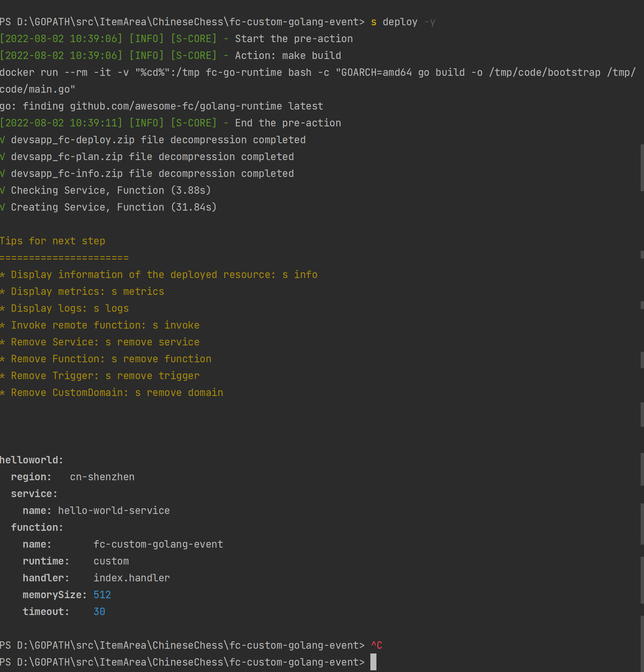Click the red ^C interrupt text
Image resolution: width=644 pixels, height=672 pixels.
(x=376, y=645)
